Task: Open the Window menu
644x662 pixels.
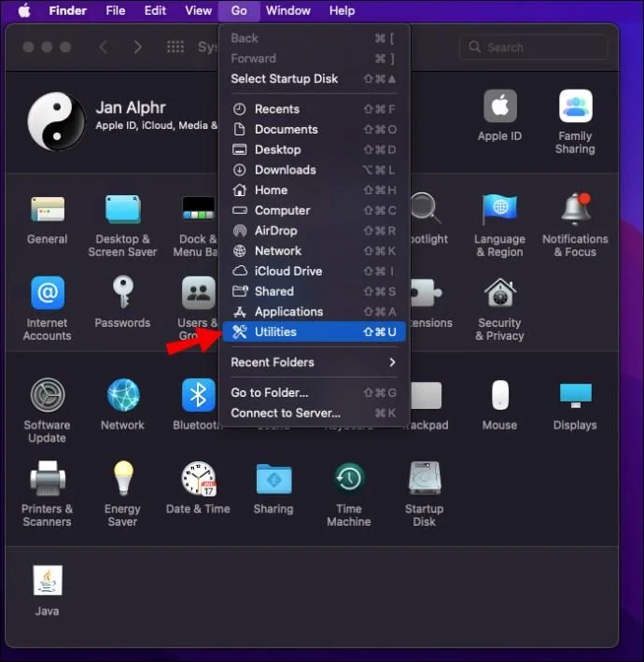Action: click(x=288, y=10)
